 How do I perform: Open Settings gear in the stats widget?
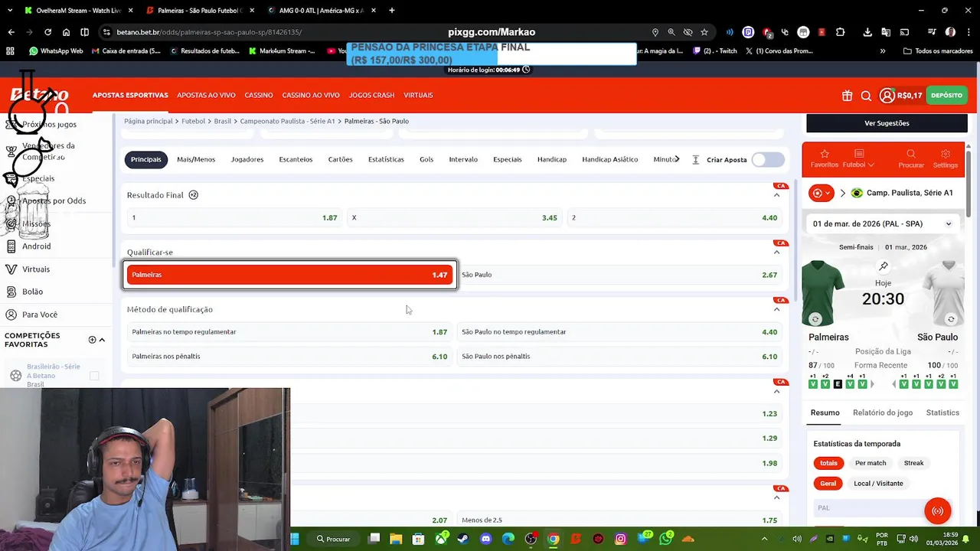click(946, 158)
